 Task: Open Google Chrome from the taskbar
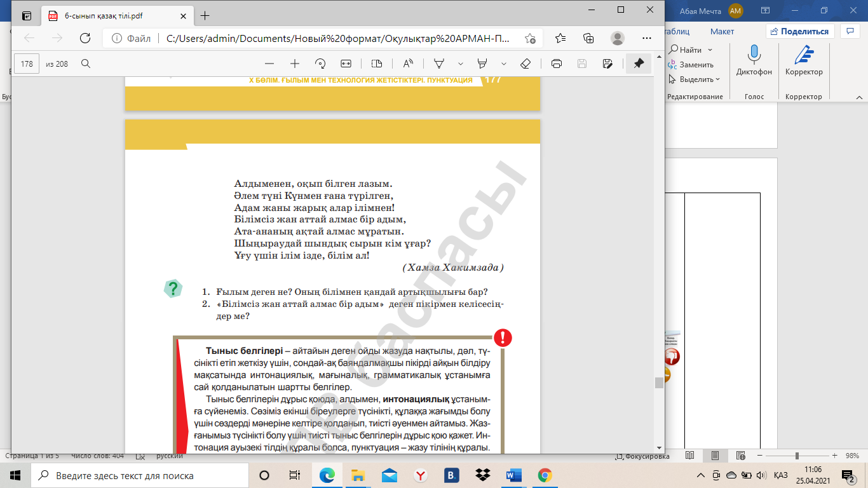pos(545,475)
